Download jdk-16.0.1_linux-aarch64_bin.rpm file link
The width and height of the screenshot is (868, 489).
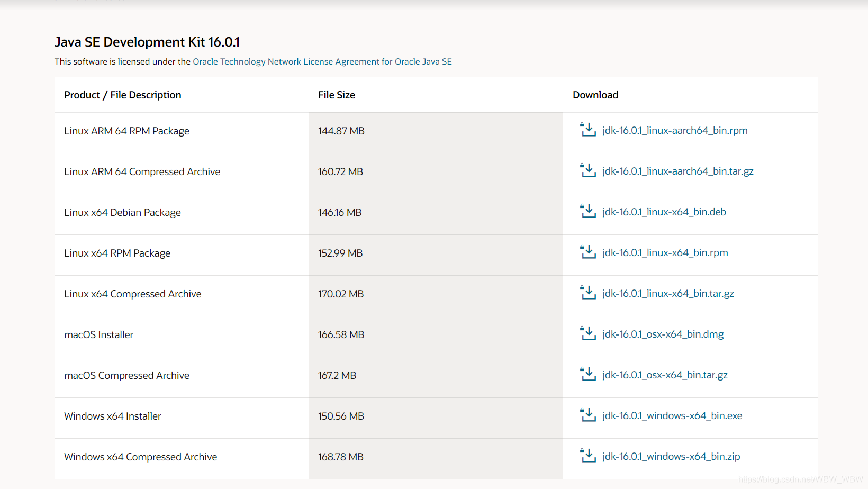(675, 130)
